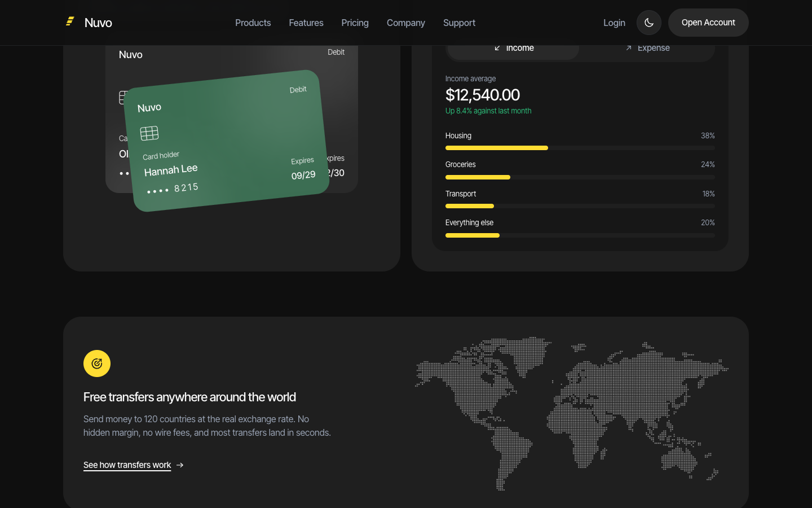Select the green Hannah Lee debit card
The width and height of the screenshot is (812, 508).
[x=226, y=141]
